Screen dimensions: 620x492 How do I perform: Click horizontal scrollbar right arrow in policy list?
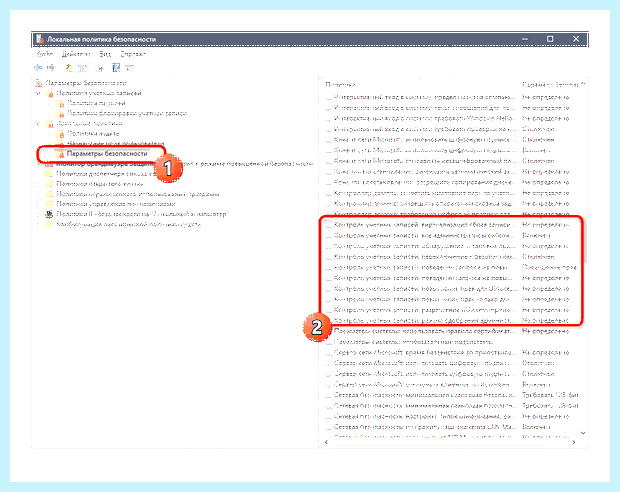tap(574, 442)
